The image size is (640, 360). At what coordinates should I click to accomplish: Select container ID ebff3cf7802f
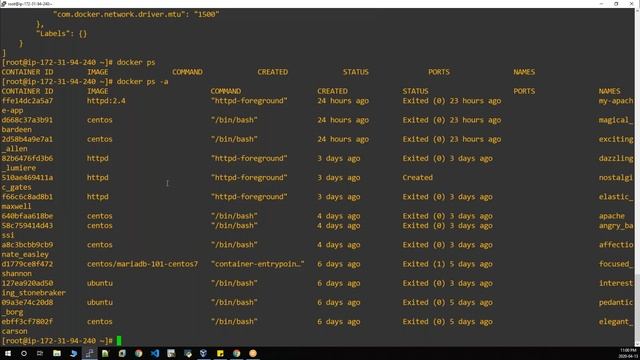click(27, 322)
